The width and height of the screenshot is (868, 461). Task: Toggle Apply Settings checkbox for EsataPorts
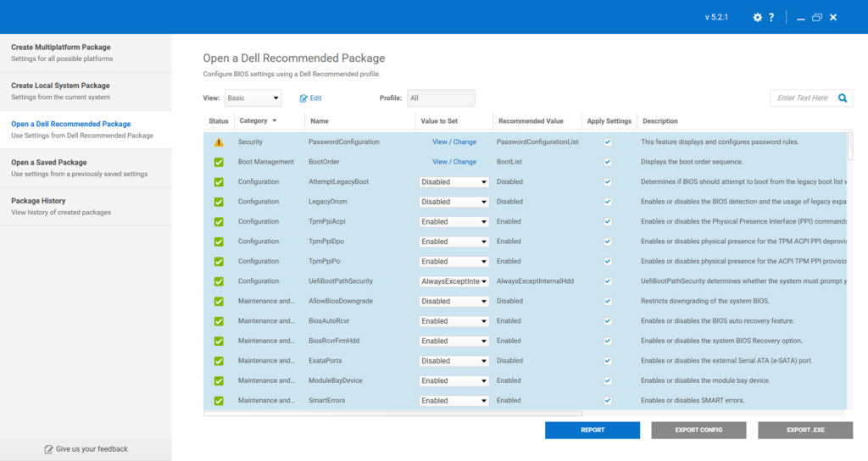(x=607, y=361)
